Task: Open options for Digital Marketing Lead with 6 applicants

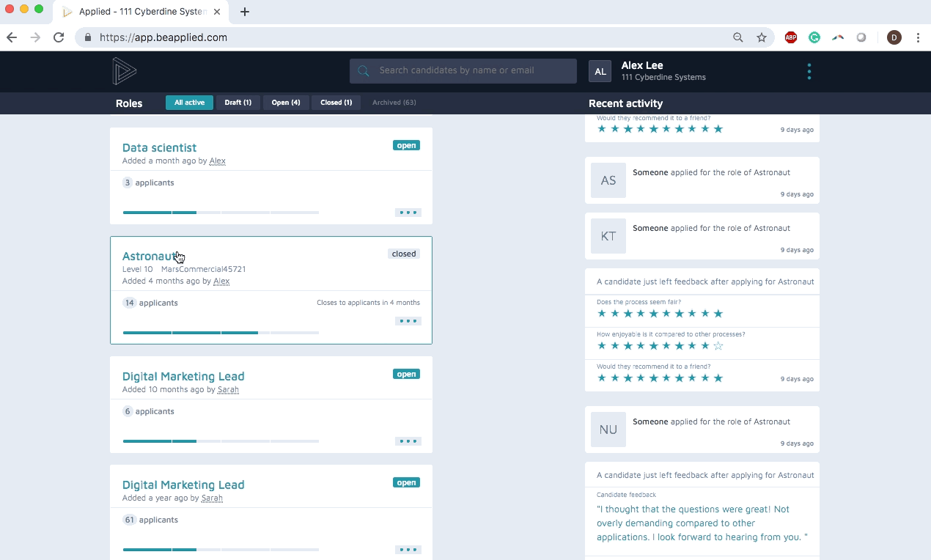Action: click(408, 441)
